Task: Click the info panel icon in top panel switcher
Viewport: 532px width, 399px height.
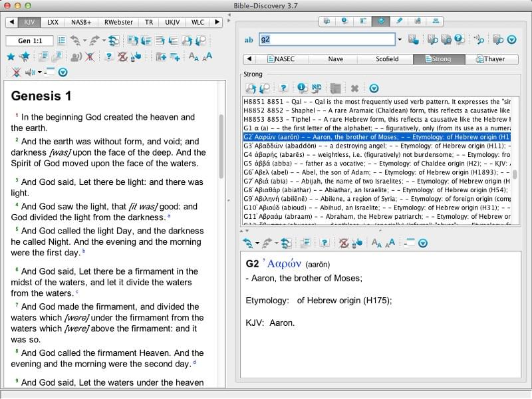Action: (x=344, y=21)
